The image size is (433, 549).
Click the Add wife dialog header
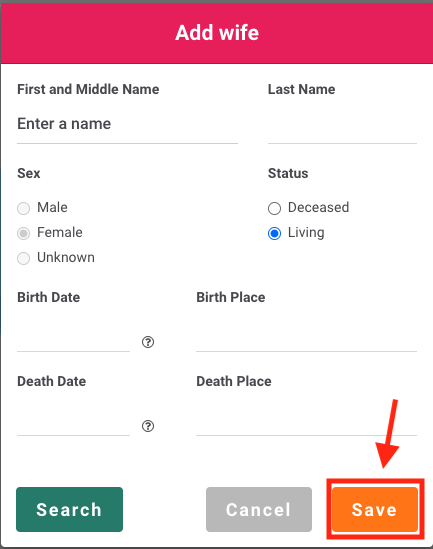pos(217,33)
